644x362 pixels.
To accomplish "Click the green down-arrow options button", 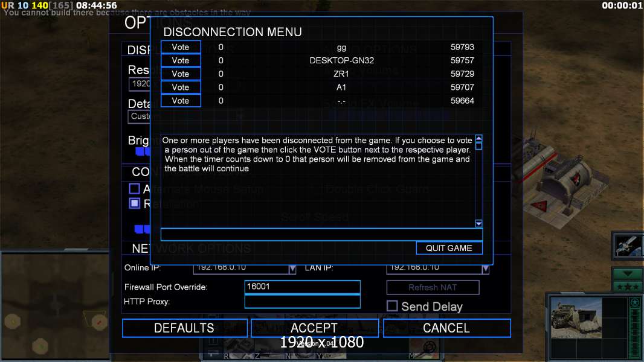I will [x=628, y=273].
